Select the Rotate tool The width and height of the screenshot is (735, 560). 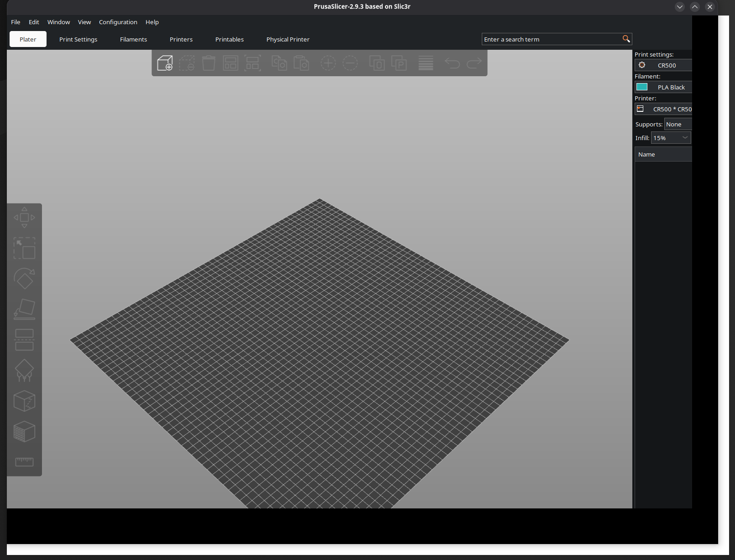point(24,278)
